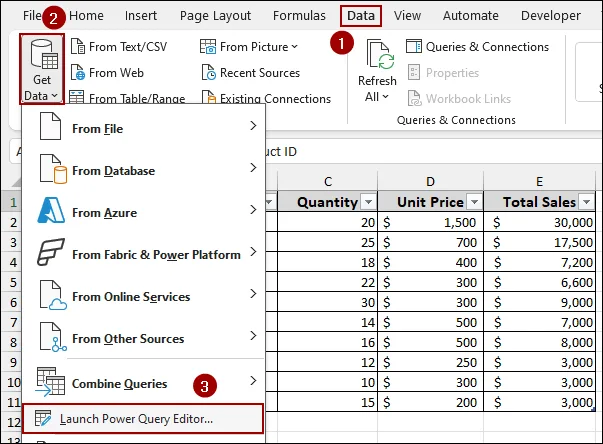Screen dimensions: 603x444
Task: Open the Total Sales column filter dropdown
Action: coord(586,202)
